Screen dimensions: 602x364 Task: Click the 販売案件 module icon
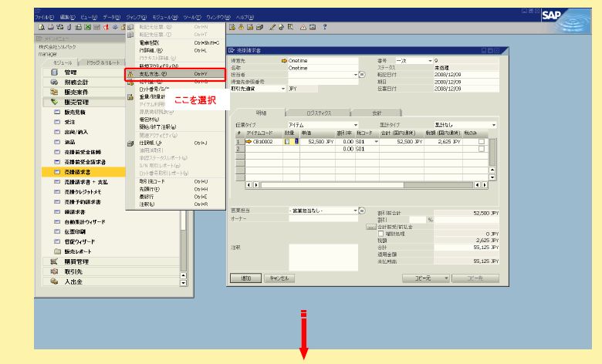pos(55,92)
